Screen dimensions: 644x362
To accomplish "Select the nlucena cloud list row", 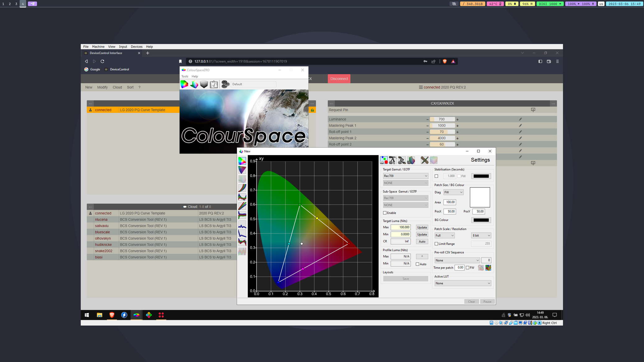I will click(x=162, y=219).
